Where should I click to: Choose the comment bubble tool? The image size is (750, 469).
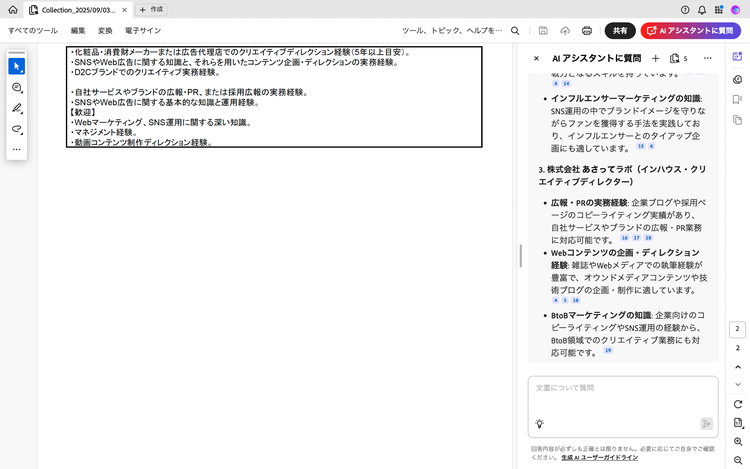[x=17, y=88]
